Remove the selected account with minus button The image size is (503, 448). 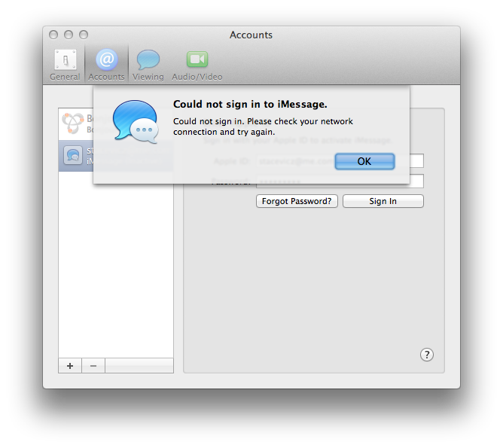point(93,366)
